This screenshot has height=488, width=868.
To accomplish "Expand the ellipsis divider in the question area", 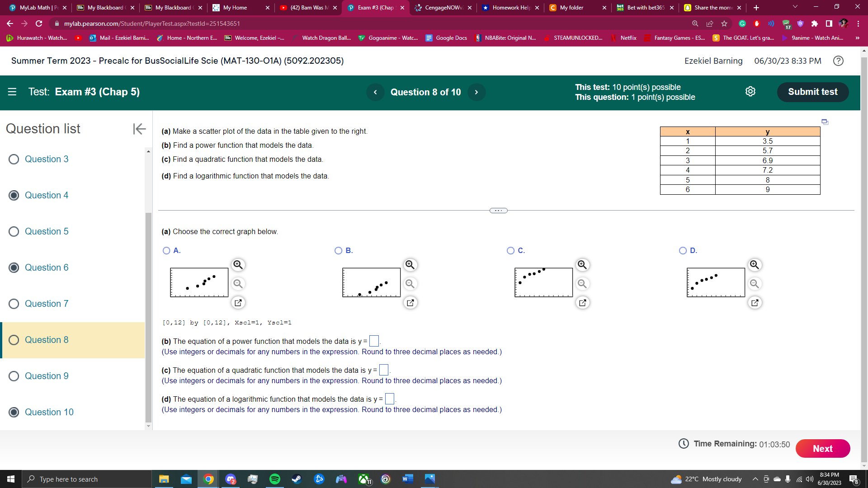I will point(498,210).
